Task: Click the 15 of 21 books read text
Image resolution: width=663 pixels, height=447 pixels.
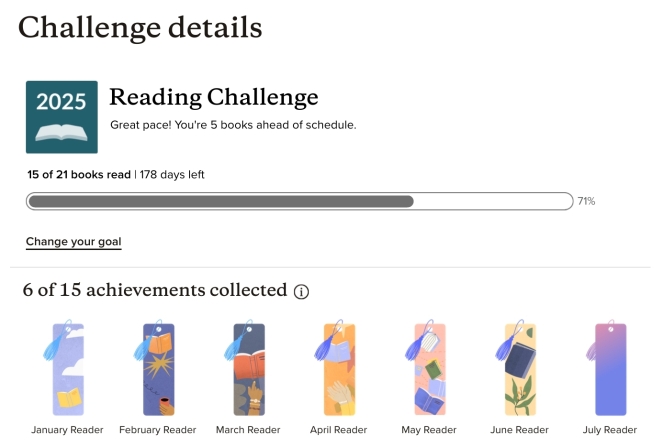Action: 79,174
